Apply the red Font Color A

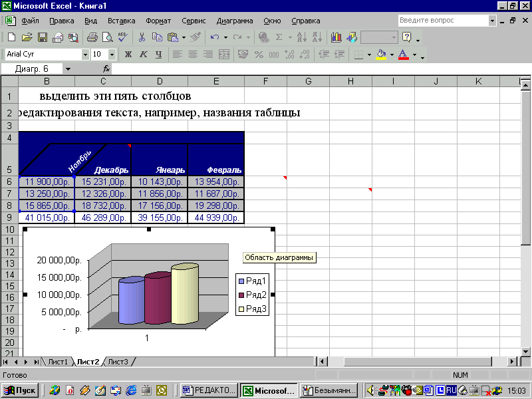tap(403, 55)
